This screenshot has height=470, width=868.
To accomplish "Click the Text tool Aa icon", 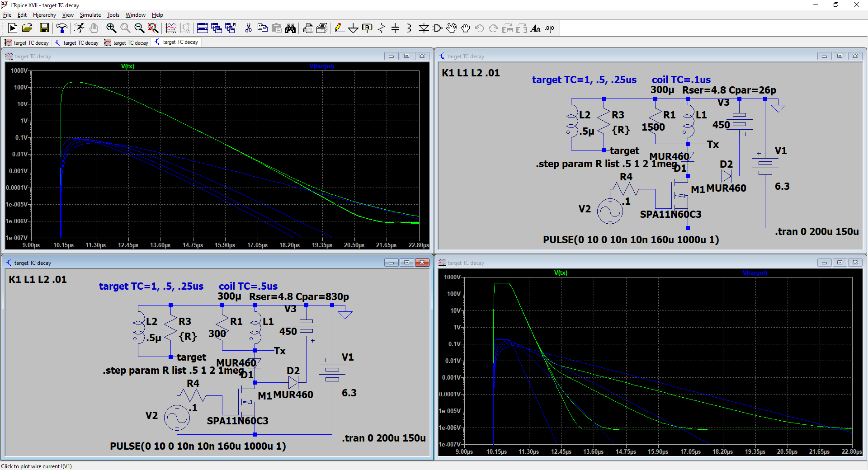I will (x=535, y=28).
